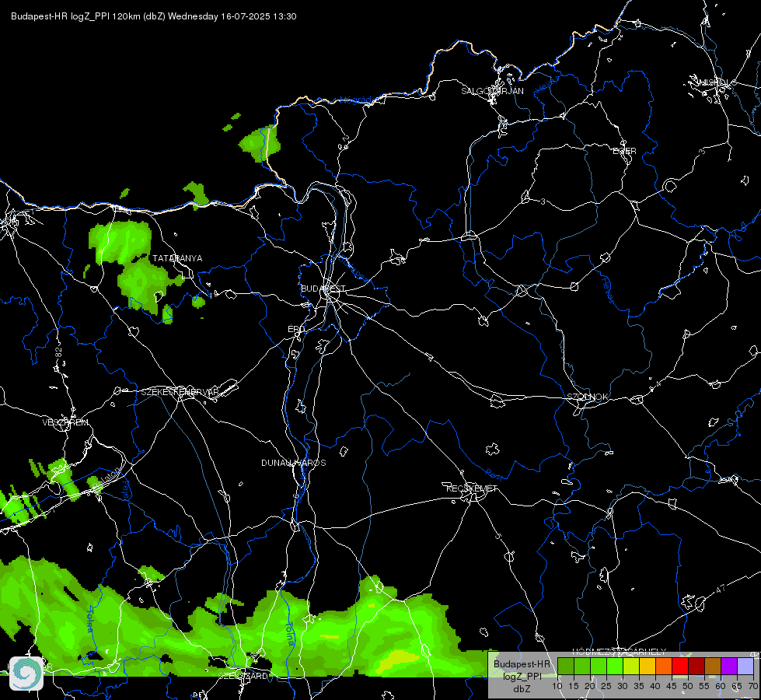Click the HÓDMEZŐVÁSÁRHELY city label
Image resolution: width=761 pixels, height=700 pixels.
(620, 652)
